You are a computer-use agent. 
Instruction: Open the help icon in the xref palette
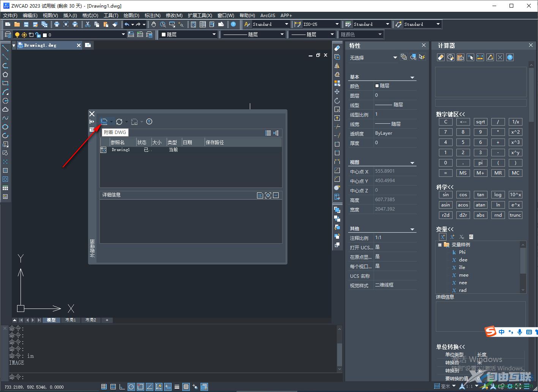click(x=149, y=121)
